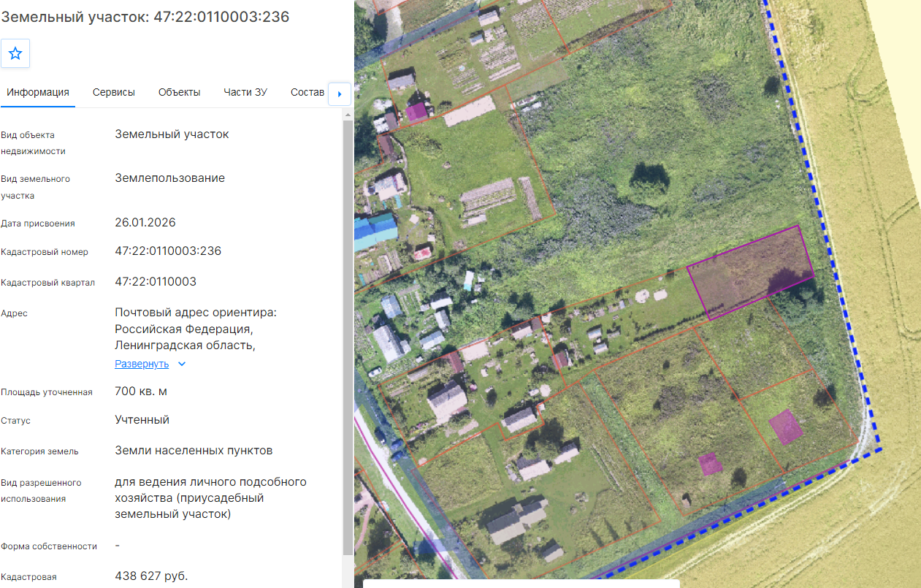Open the Развернуть link under address

(x=142, y=364)
